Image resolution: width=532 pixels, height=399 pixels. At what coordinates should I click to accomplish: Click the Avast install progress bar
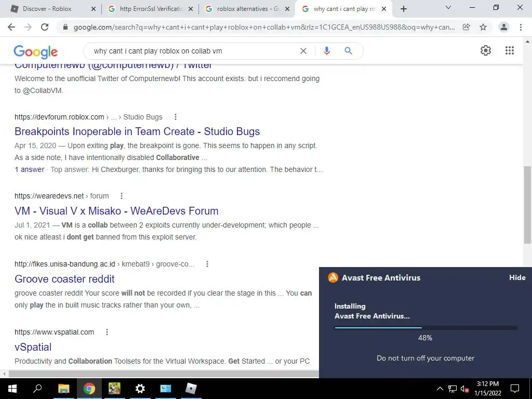[x=426, y=328]
